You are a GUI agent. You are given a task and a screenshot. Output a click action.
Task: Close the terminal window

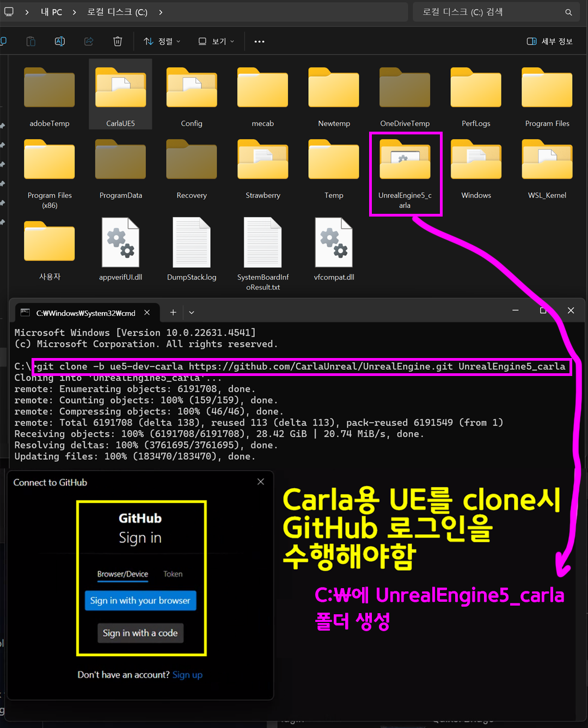(571, 310)
